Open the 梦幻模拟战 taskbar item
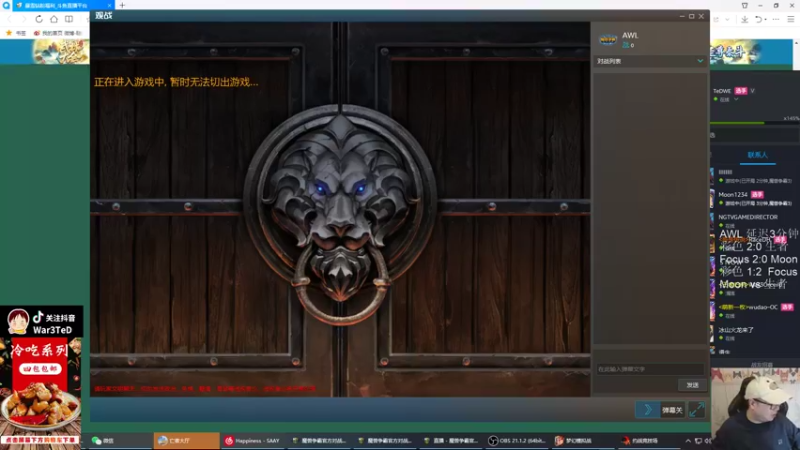Image resolution: width=800 pixels, height=450 pixels. click(x=583, y=440)
